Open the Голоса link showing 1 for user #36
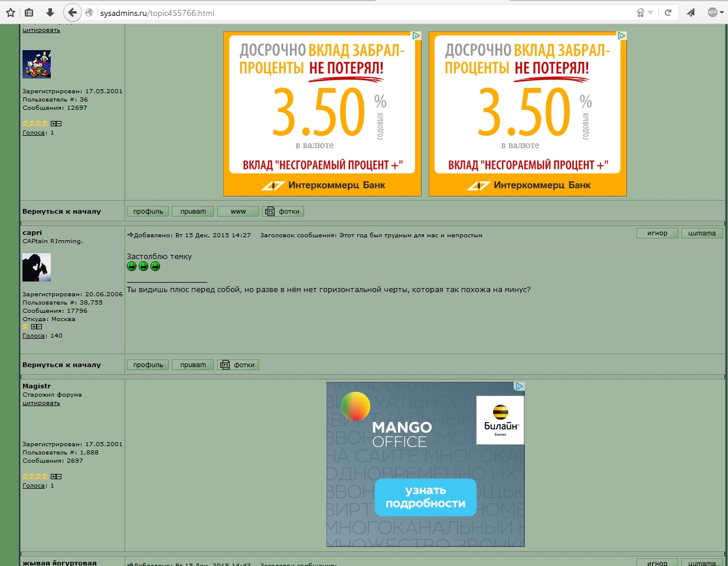This screenshot has width=728, height=566. (x=34, y=133)
